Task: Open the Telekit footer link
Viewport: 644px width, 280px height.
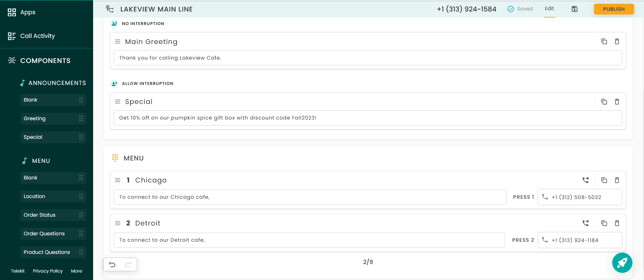Action: 18,271
